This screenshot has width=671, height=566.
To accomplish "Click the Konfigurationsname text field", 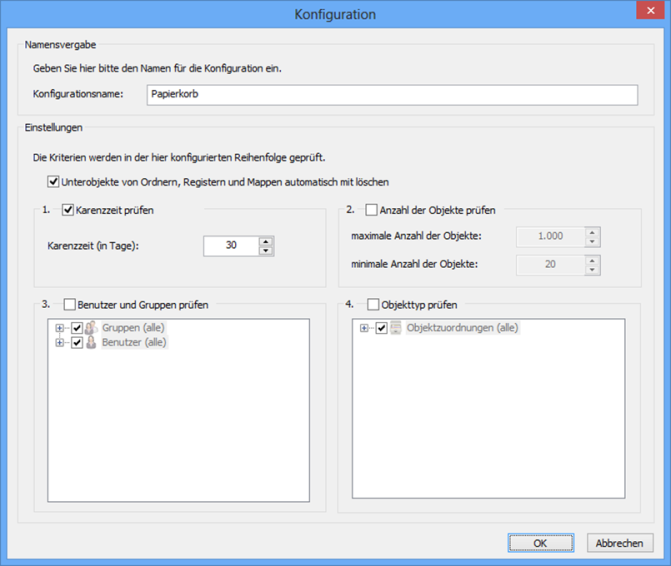I will pos(390,94).
